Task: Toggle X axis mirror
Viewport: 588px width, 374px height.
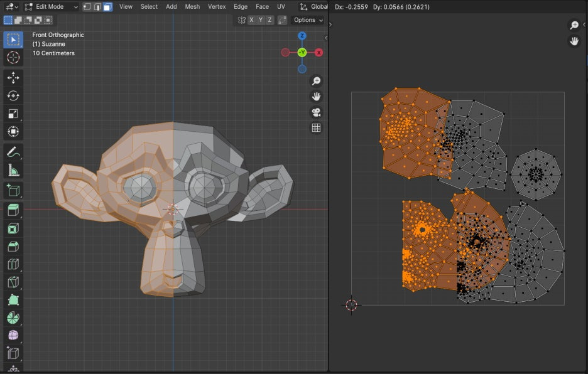Action: pyautogui.click(x=251, y=20)
